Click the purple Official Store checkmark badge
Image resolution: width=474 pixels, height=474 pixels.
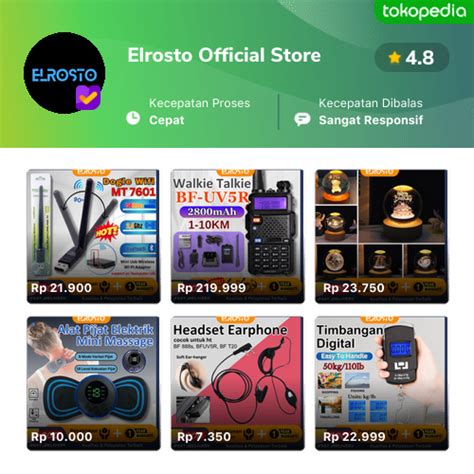pyautogui.click(x=88, y=98)
